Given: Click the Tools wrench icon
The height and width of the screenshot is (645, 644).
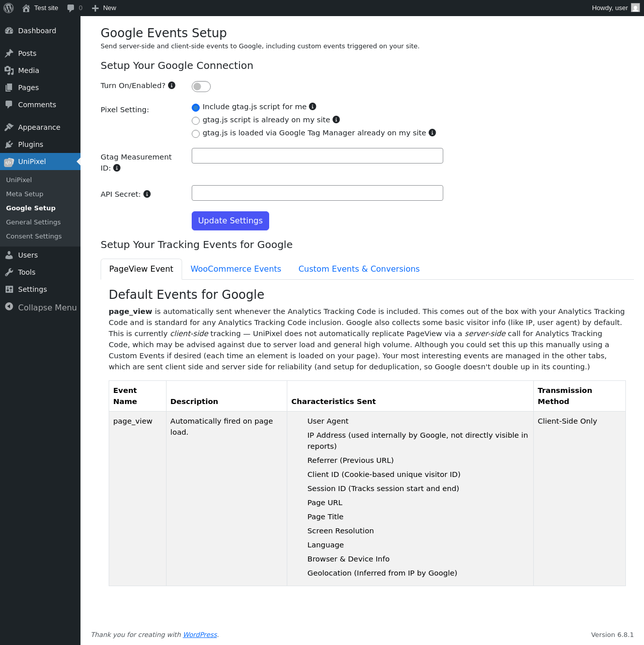Looking at the screenshot, I should [x=9, y=272].
